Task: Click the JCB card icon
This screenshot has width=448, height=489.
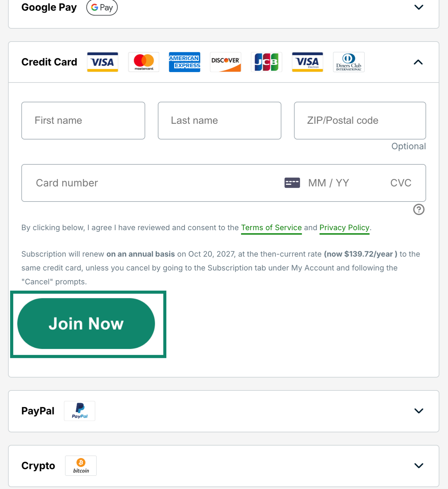Action: click(x=266, y=62)
